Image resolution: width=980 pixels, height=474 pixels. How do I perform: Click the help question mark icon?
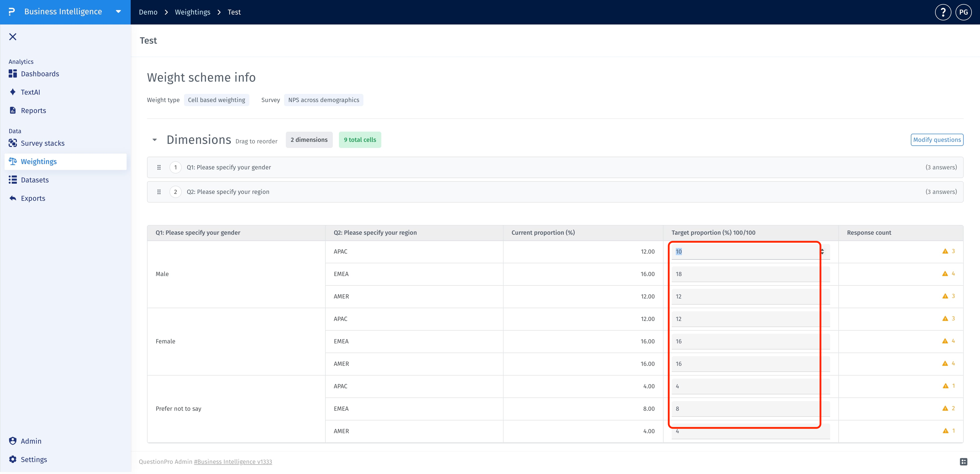pos(943,12)
